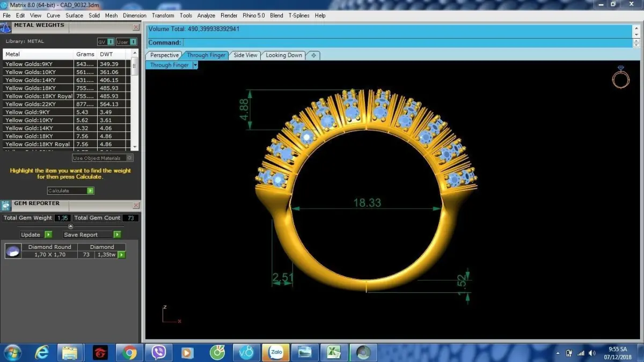Click the Save Report button
This screenshot has height=362, width=644.
click(x=92, y=234)
